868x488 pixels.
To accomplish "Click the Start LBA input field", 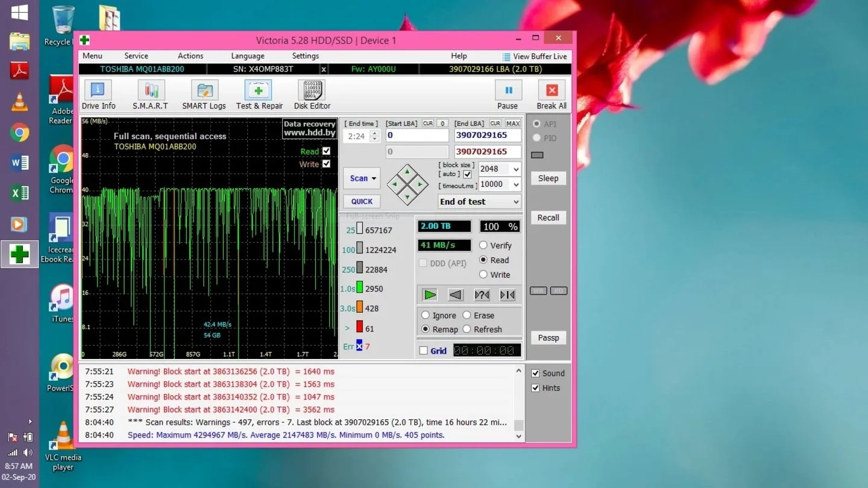I will point(417,136).
